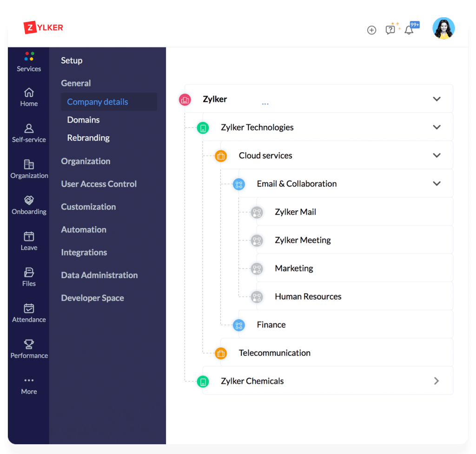Open the feedback chat icon
Screen dimensions: 476x454
[390, 30]
